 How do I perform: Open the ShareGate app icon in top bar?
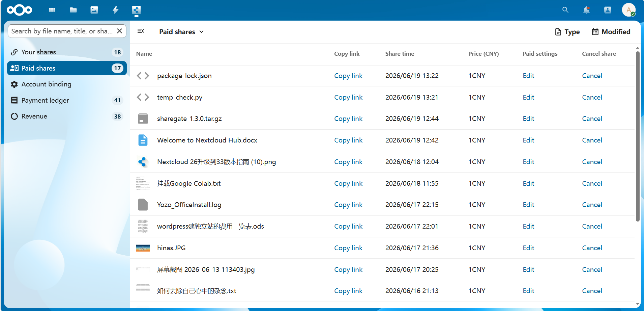(136, 10)
